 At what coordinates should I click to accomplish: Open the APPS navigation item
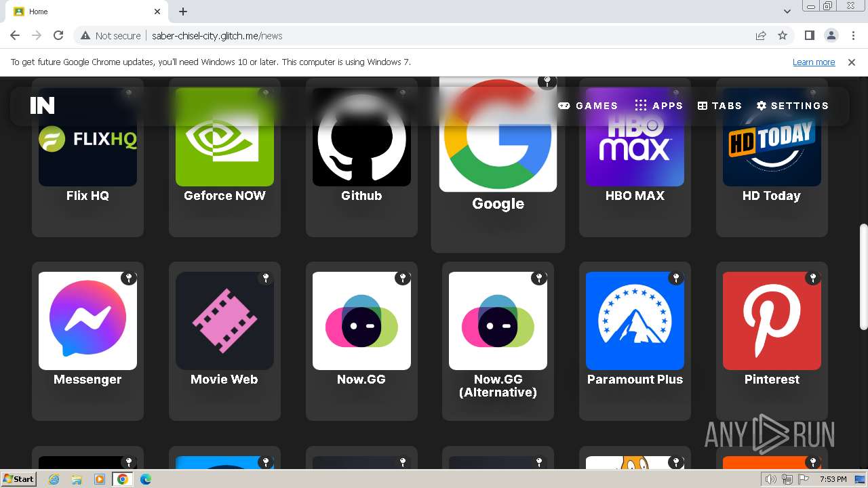point(658,106)
